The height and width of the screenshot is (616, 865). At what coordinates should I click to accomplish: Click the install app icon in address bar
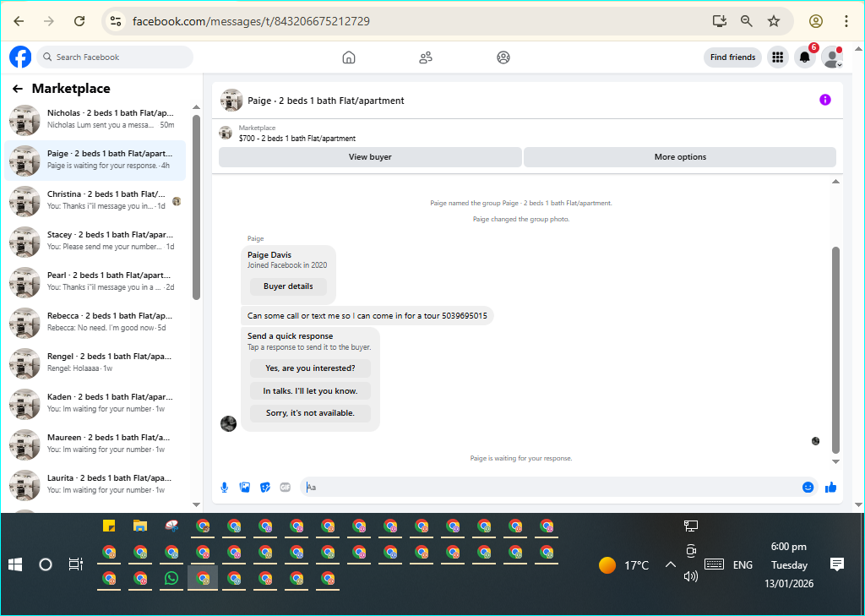click(x=720, y=21)
